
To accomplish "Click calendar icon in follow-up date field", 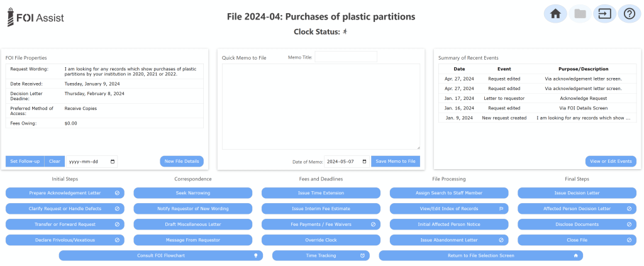I will [113, 162].
